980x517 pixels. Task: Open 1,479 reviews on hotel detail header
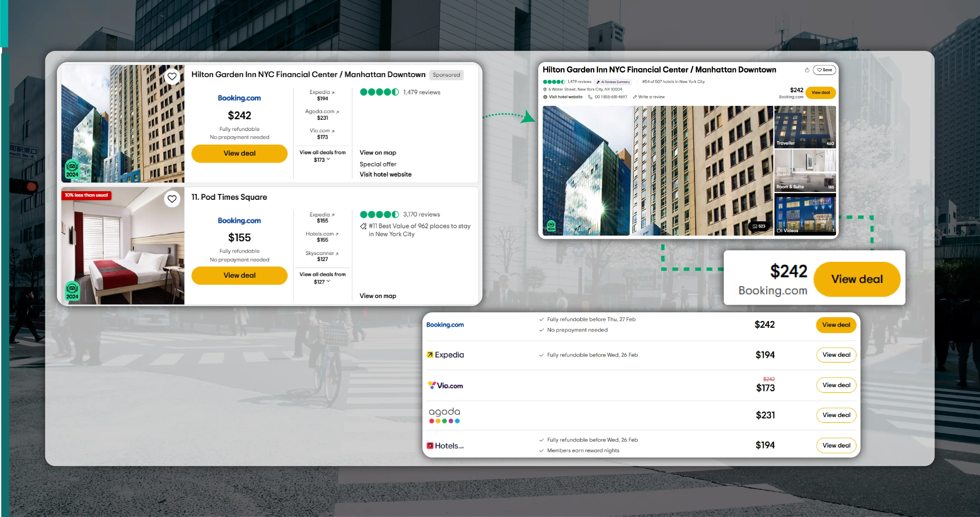coord(567,82)
